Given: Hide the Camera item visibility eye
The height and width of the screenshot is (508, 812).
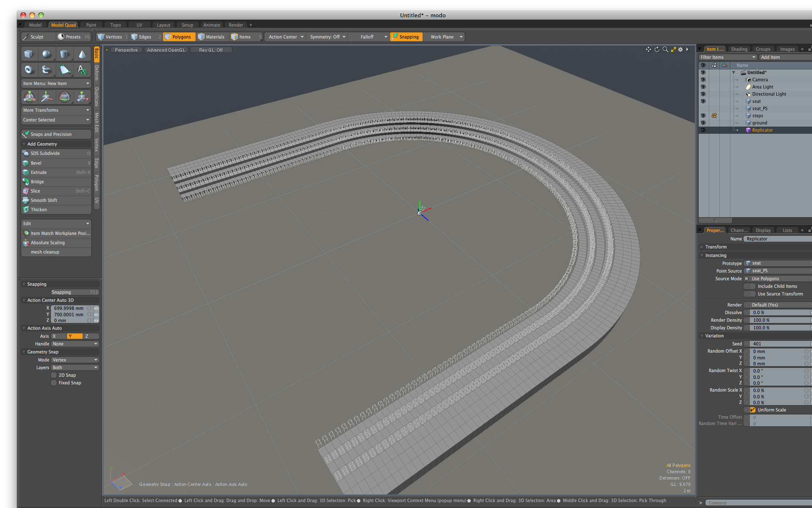Looking at the screenshot, I should (703, 80).
